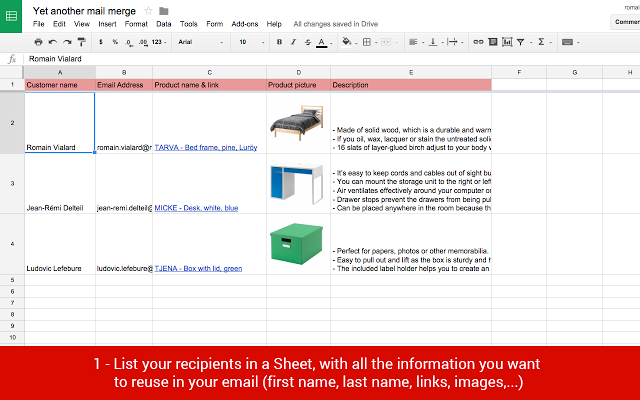
Task: Toggle bold formatting
Action: 279,42
